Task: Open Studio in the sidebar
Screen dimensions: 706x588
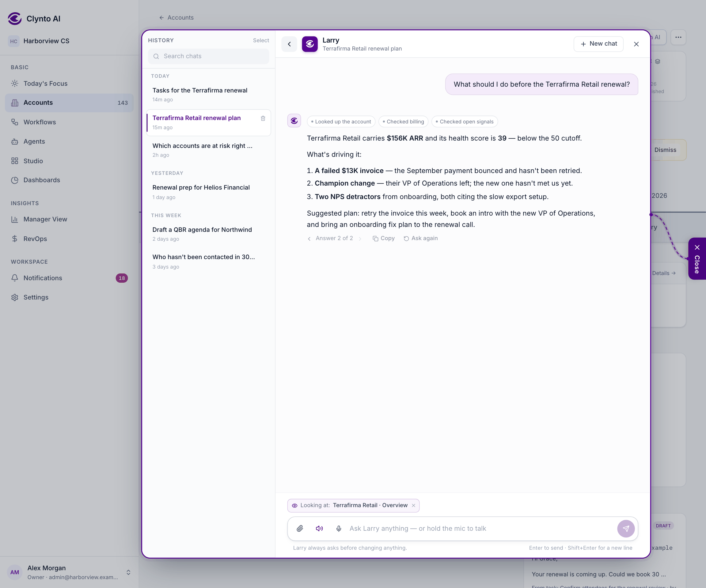Action: [69, 161]
